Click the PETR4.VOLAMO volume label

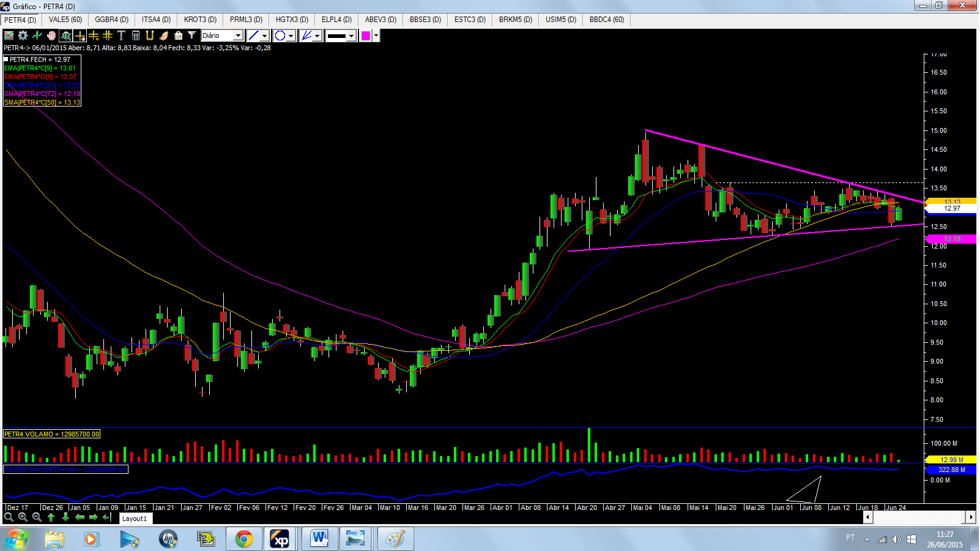[x=51, y=434]
